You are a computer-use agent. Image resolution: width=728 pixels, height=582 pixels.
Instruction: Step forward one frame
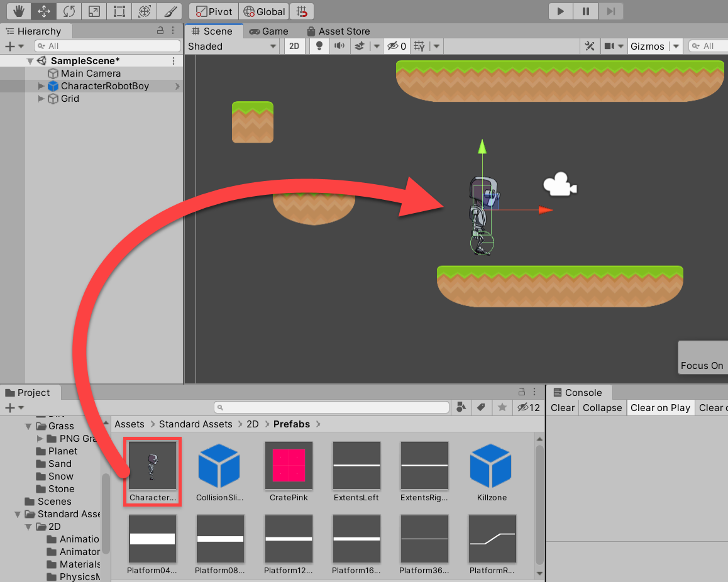[x=611, y=11]
